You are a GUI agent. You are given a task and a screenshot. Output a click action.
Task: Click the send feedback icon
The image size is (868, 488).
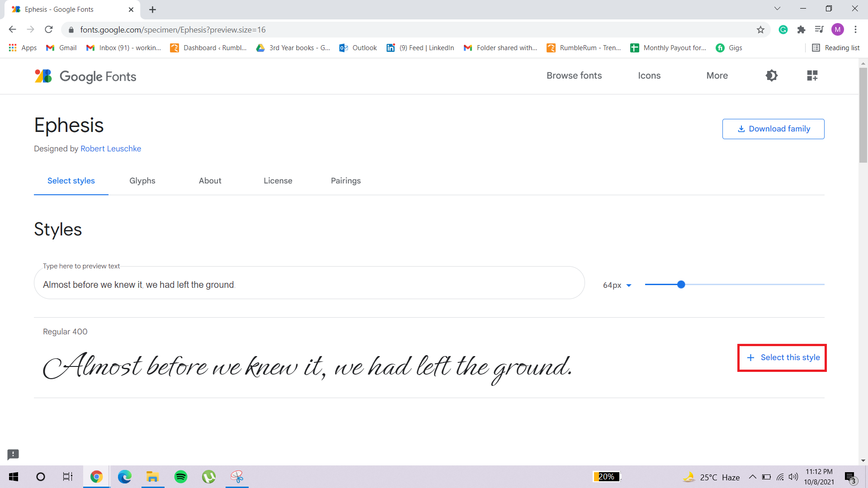click(13, 454)
